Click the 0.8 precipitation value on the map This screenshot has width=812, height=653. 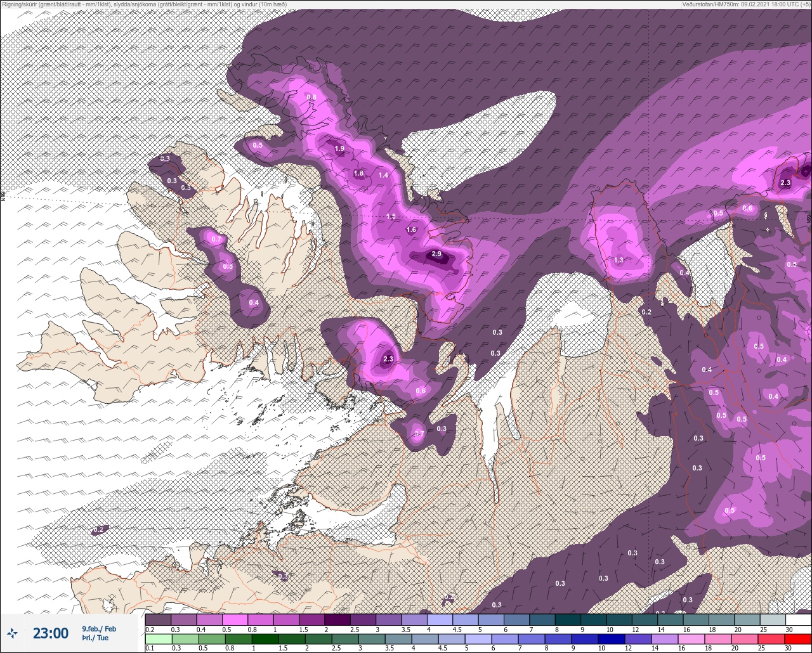click(x=311, y=97)
